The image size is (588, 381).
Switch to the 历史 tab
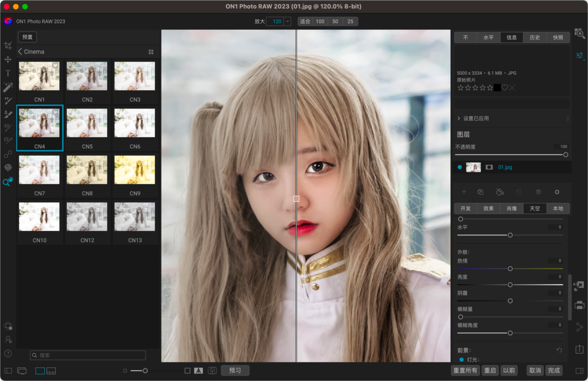535,37
